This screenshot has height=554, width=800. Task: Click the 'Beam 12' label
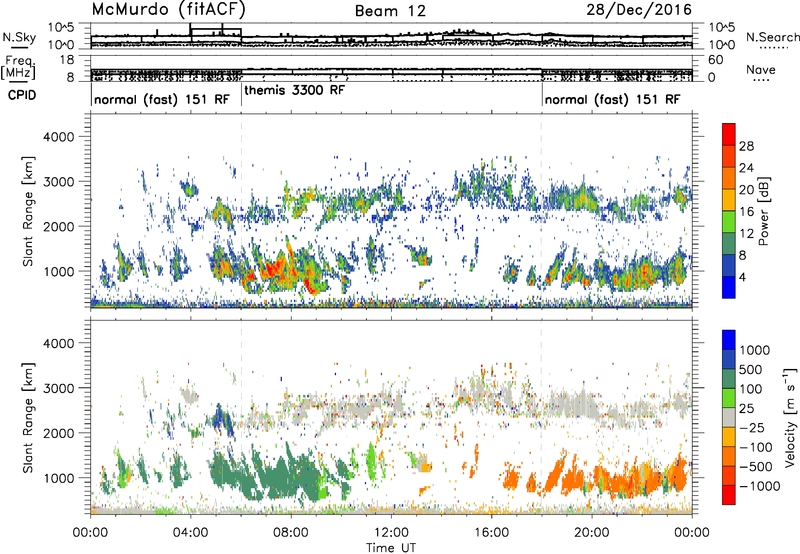[390, 11]
